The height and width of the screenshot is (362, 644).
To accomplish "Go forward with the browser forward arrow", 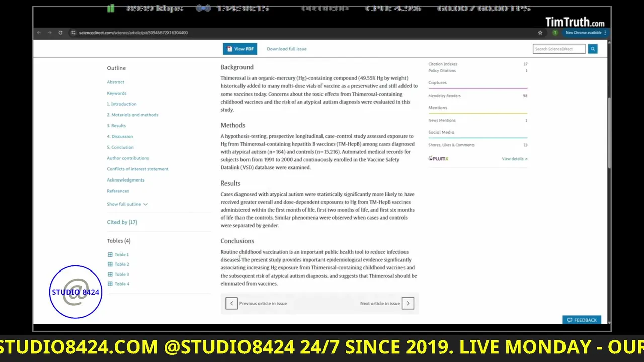I will pos(49,33).
